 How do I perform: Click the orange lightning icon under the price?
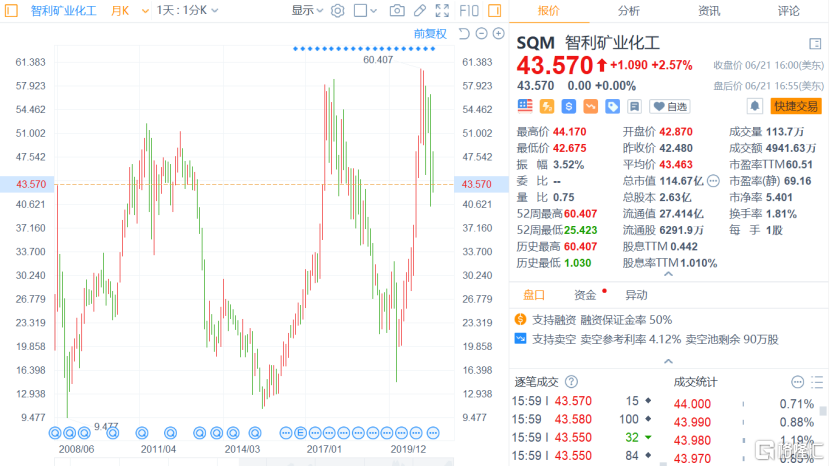[547, 106]
